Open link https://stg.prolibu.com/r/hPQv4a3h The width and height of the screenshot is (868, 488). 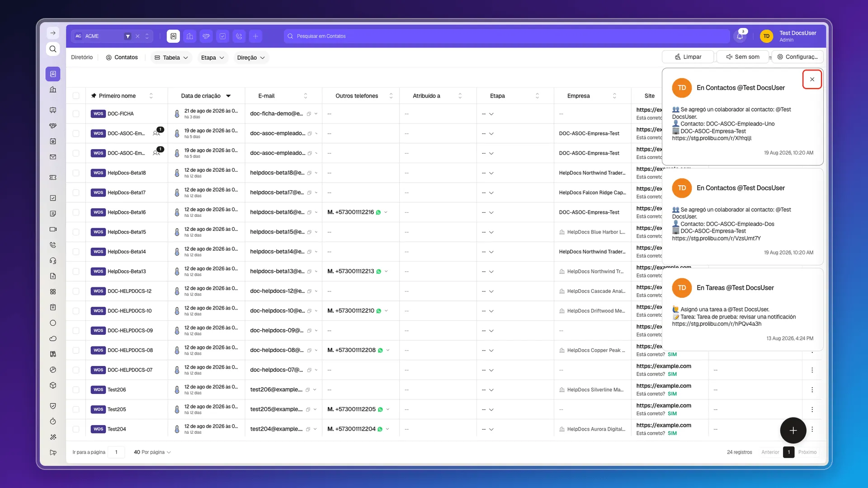[717, 324]
